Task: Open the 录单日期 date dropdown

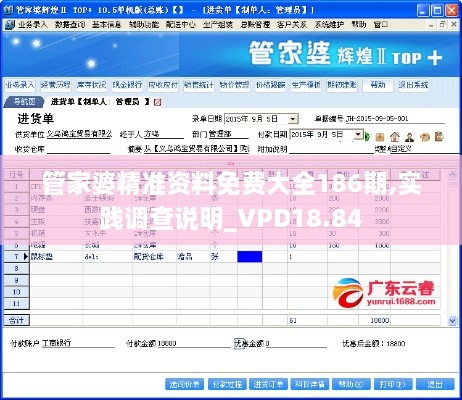Action: coord(293,119)
